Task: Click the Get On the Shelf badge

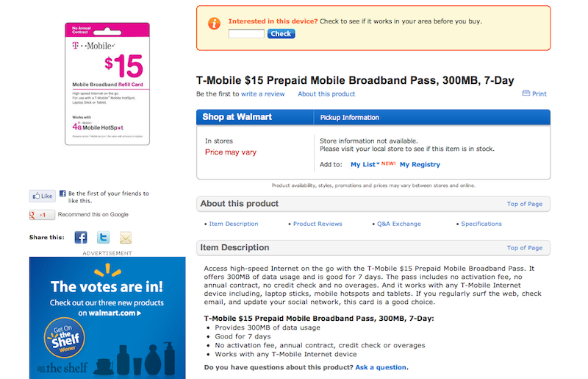Action: pyautogui.click(x=65, y=338)
